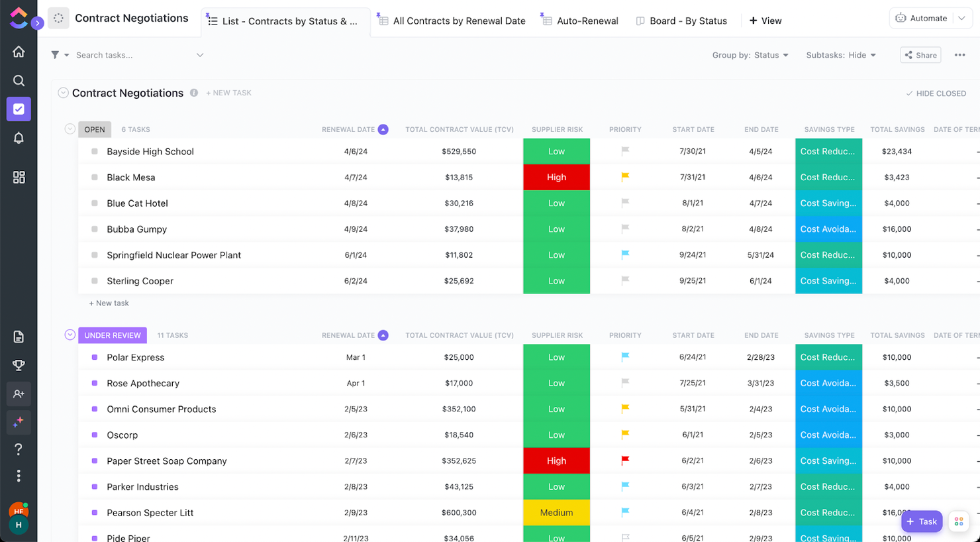Open the Subtasks Hide dropdown
The height and width of the screenshot is (542, 980).
pyautogui.click(x=841, y=55)
